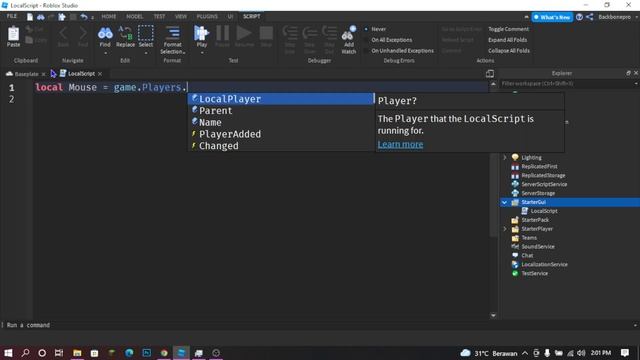This screenshot has height=360, width=640.
Task: Expand the Lighting tree node
Action: click(505, 158)
